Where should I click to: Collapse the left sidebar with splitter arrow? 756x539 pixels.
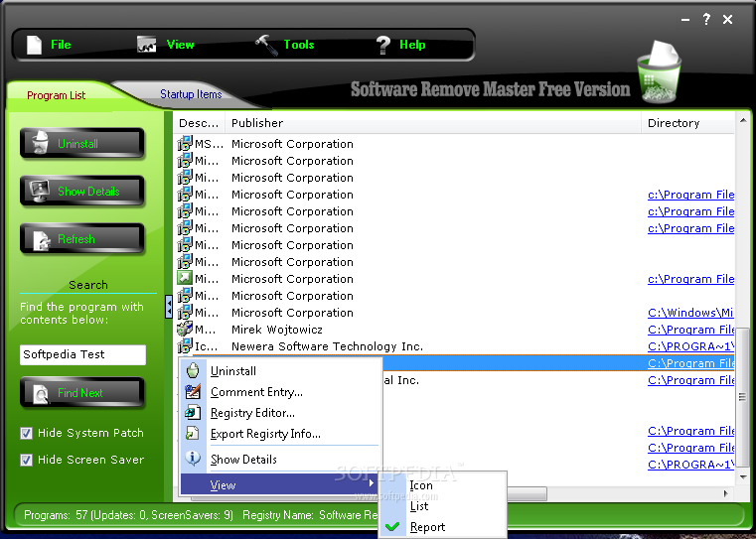168,307
